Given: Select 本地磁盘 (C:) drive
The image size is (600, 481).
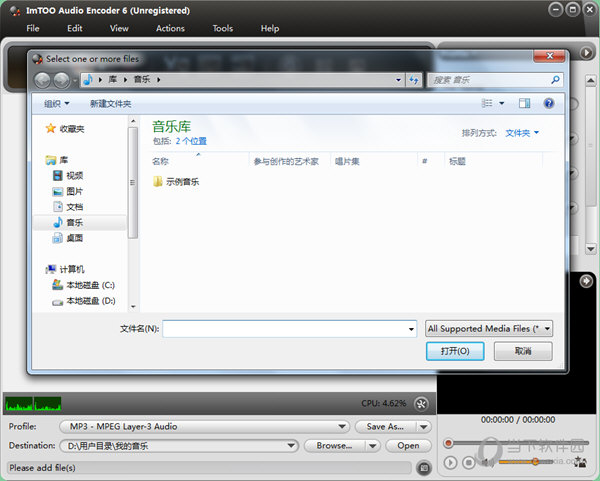Looking at the screenshot, I should pyautogui.click(x=83, y=285).
